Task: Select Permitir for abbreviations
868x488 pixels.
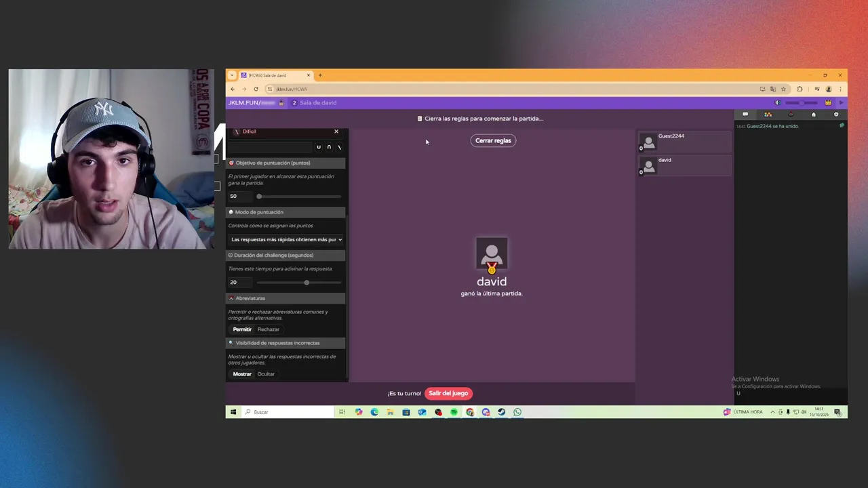Action: coord(242,329)
